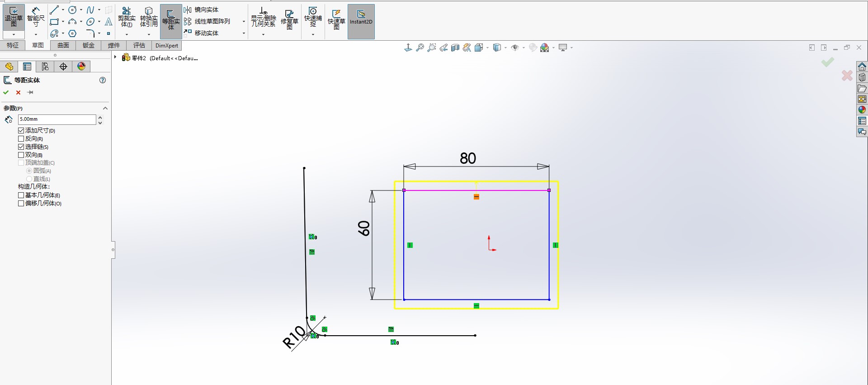Enable 偏移几何体 construction geometry checkbox
Screen dimensions: 868x385
21,203
